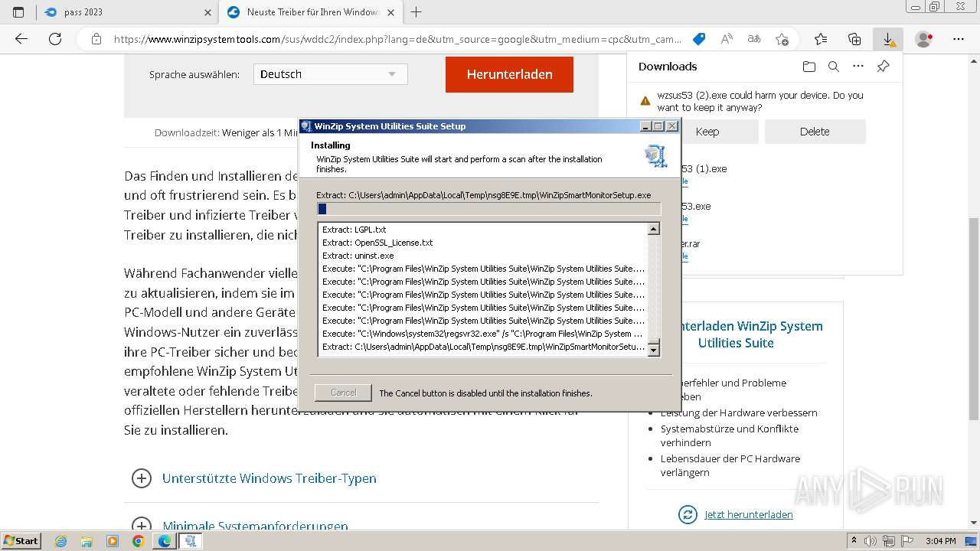Open the browser profile icon
Viewport: 980px width, 551px height.
click(x=924, y=39)
